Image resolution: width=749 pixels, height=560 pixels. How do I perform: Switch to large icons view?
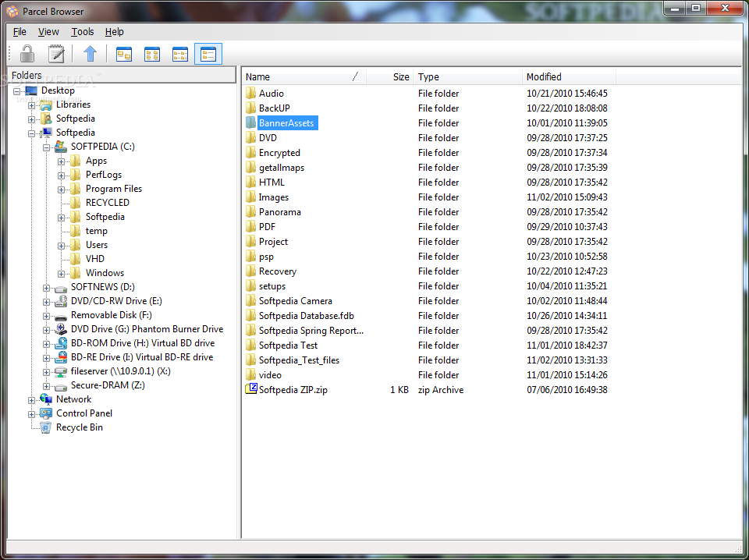click(124, 54)
